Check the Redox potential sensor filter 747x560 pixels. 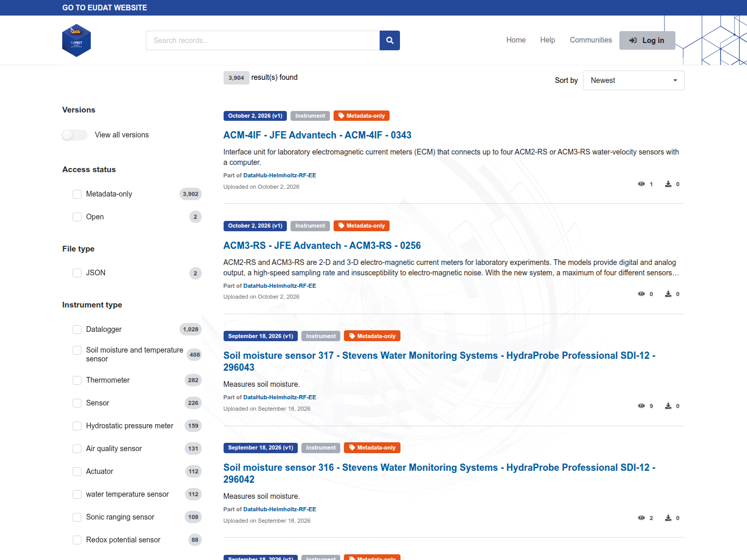coord(77,540)
